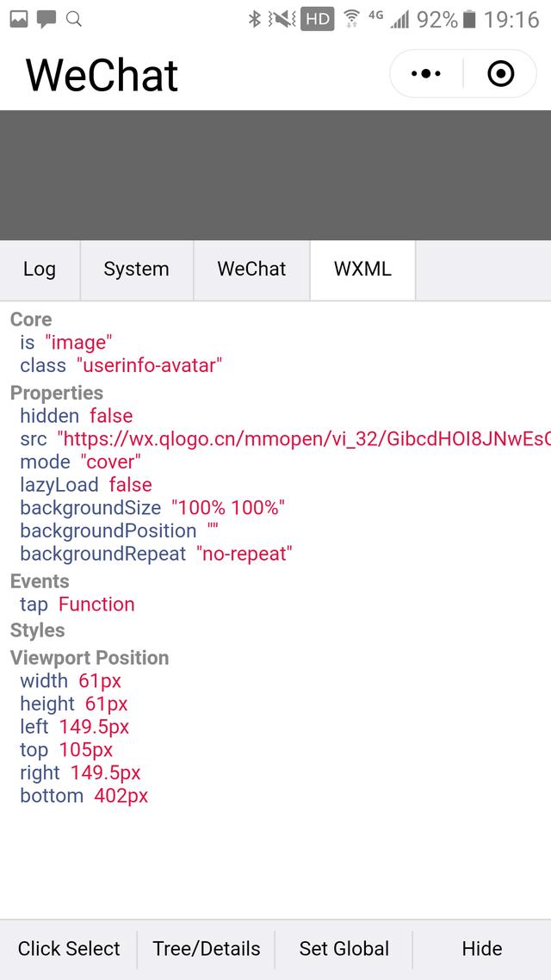Screen dimensions: 551x980
Task: Tap the tap event Function value
Action: point(96,605)
